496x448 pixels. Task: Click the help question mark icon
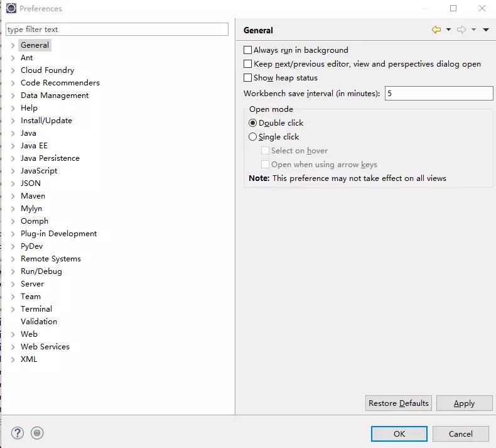click(18, 433)
